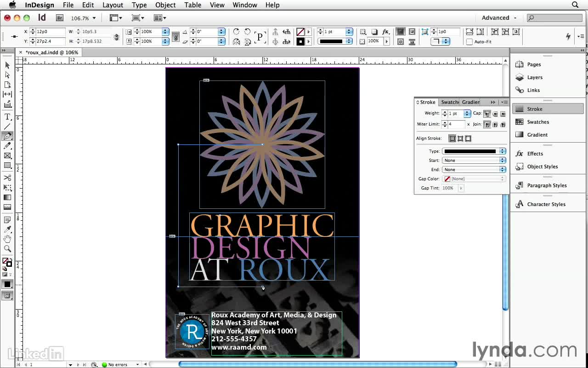Select the Pen tool
The image size is (588, 368).
[x=7, y=136]
